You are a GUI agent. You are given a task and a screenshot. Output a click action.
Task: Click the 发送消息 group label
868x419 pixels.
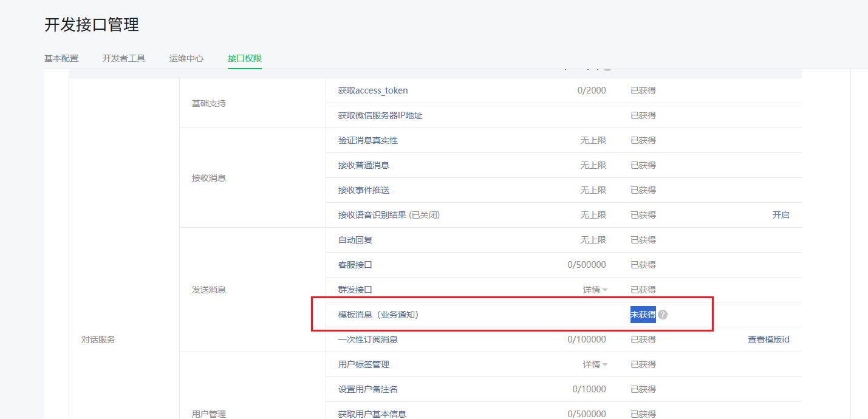209,290
